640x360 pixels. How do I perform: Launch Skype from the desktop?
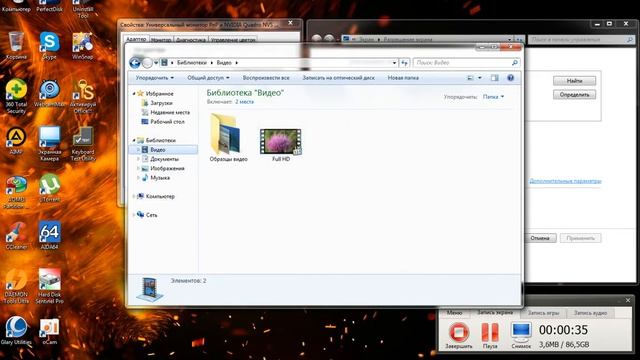[x=49, y=46]
